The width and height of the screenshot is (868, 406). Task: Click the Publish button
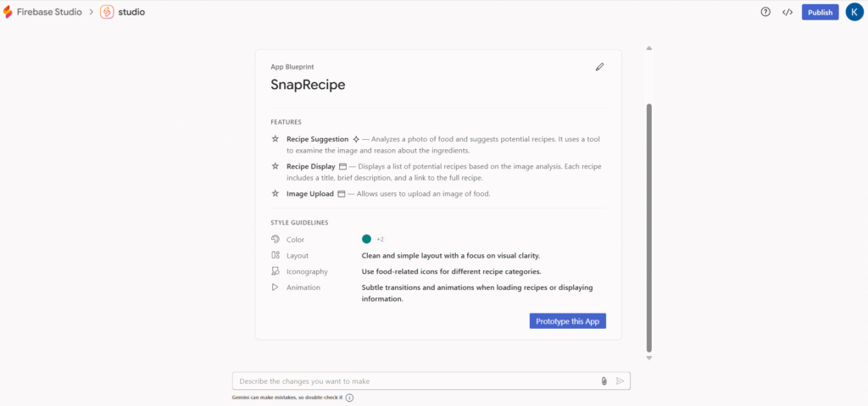point(821,12)
